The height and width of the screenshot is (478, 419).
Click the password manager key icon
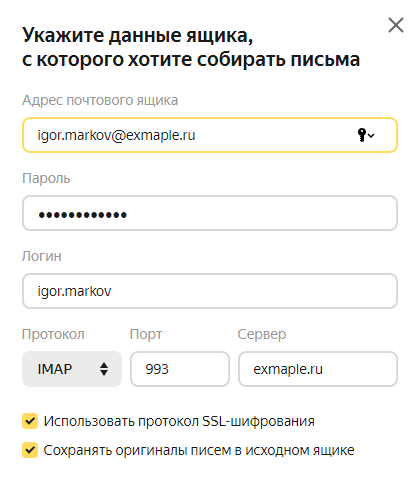pyautogui.click(x=362, y=135)
